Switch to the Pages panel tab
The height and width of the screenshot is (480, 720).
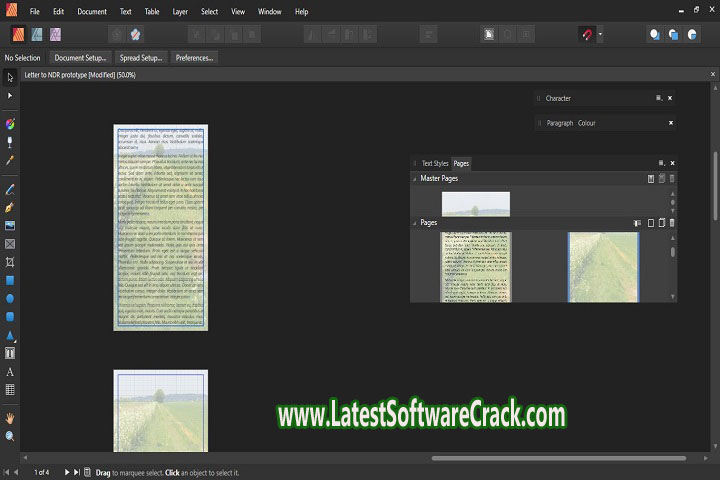pos(461,164)
